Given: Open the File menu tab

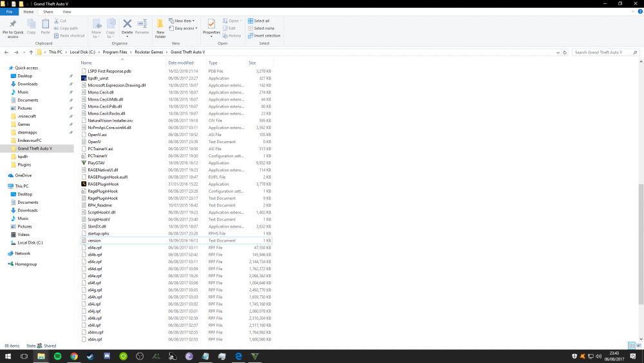Looking at the screenshot, I should coord(9,12).
